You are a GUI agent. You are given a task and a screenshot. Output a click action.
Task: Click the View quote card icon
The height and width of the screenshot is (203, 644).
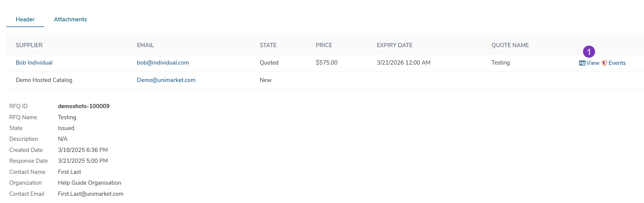582,63
